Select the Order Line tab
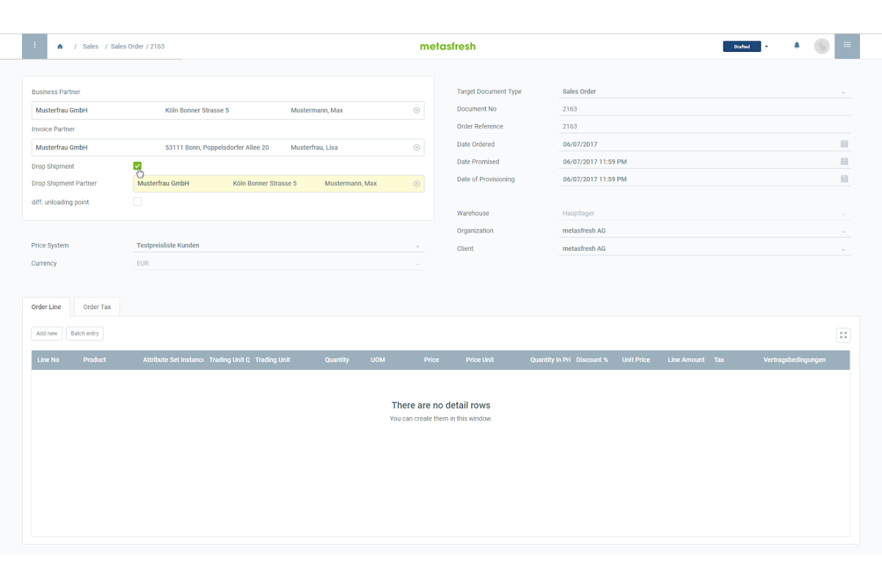 click(x=46, y=306)
